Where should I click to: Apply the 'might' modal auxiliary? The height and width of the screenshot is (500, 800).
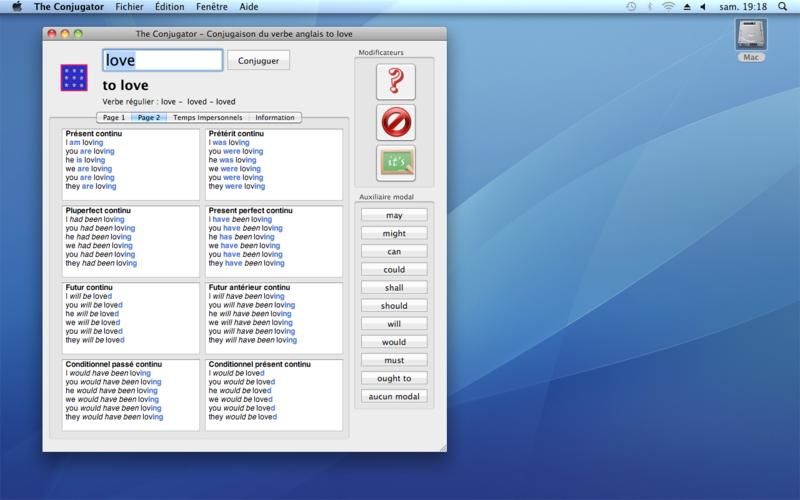point(394,233)
